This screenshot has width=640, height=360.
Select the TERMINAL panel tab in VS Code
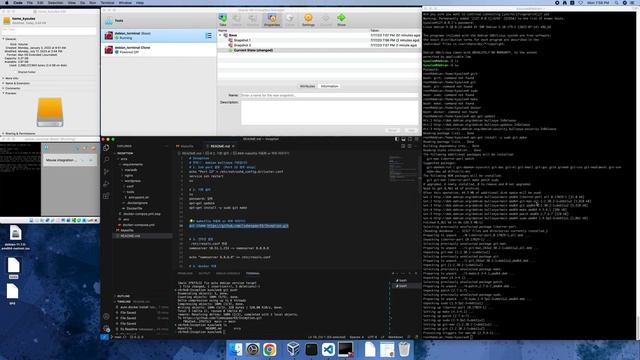pos(252,273)
